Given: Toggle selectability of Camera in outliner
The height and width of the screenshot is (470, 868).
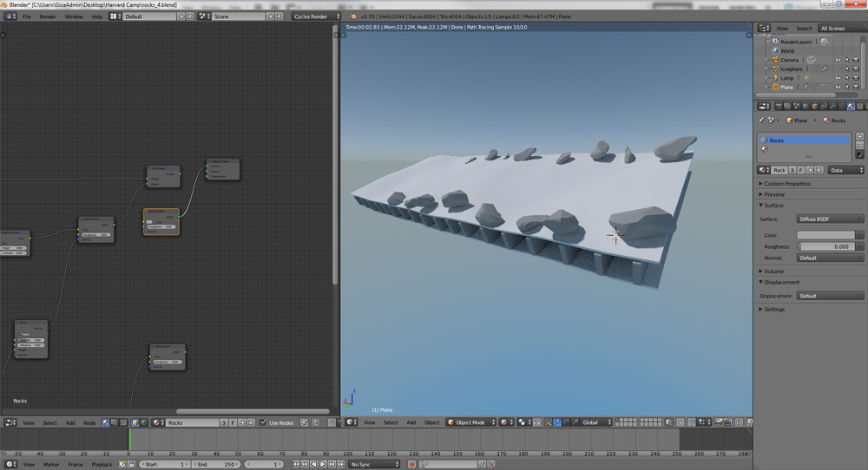Looking at the screenshot, I should pos(847,60).
